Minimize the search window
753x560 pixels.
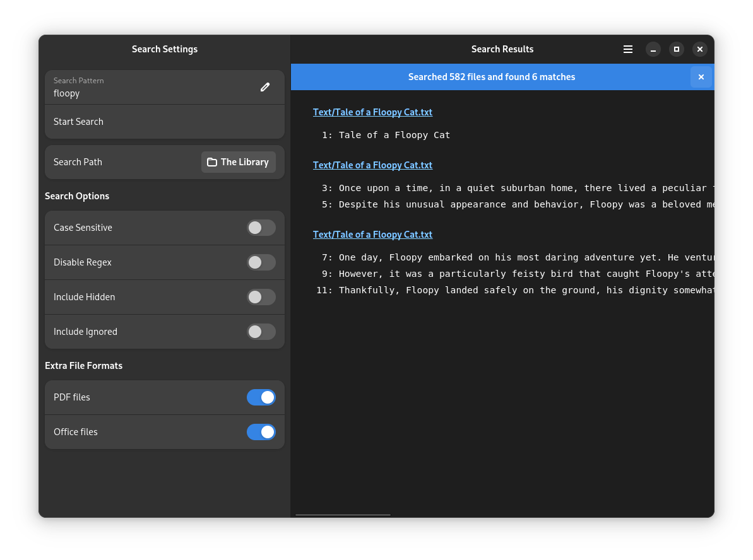pos(653,49)
